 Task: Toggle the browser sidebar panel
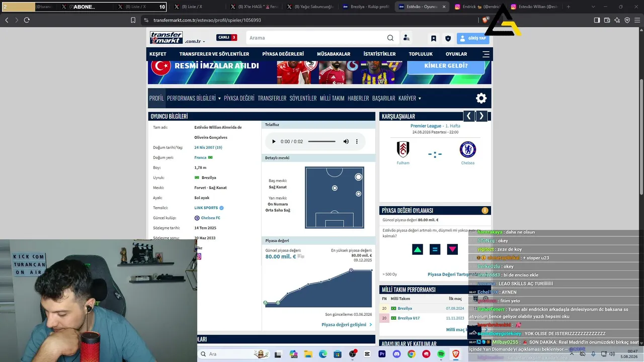[597, 20]
